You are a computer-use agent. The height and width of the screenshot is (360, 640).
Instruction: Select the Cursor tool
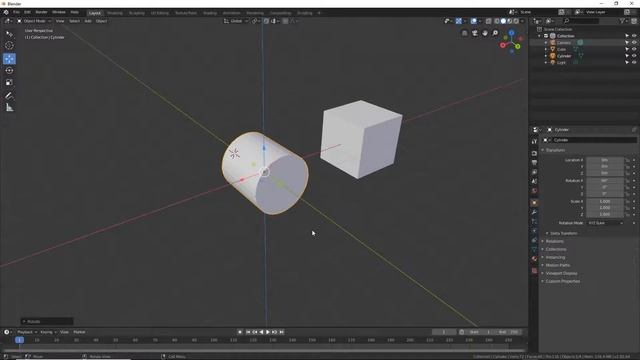[9, 46]
